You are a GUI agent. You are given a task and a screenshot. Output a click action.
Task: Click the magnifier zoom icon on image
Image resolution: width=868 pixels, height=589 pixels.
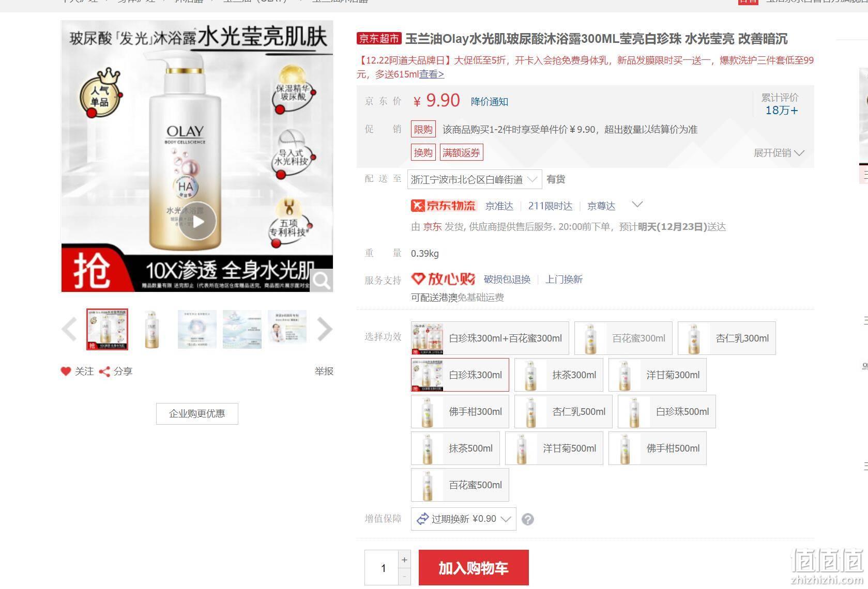(x=322, y=281)
